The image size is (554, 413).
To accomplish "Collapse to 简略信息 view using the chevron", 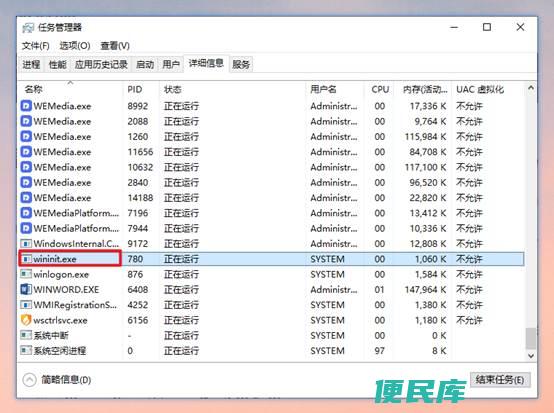I will (29, 380).
